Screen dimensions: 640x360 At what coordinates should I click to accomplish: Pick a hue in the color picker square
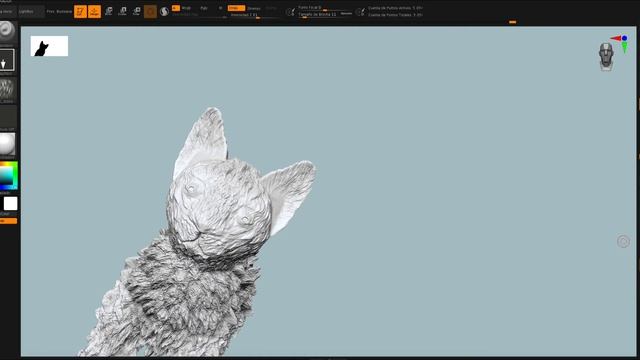[x=9, y=176]
